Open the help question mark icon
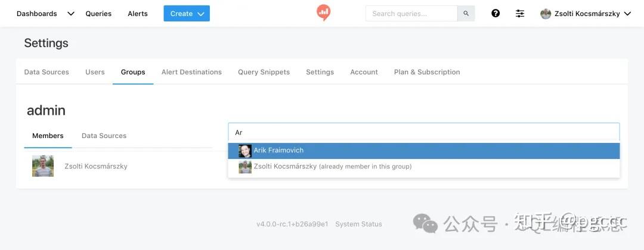This screenshot has width=644, height=250. [496, 14]
